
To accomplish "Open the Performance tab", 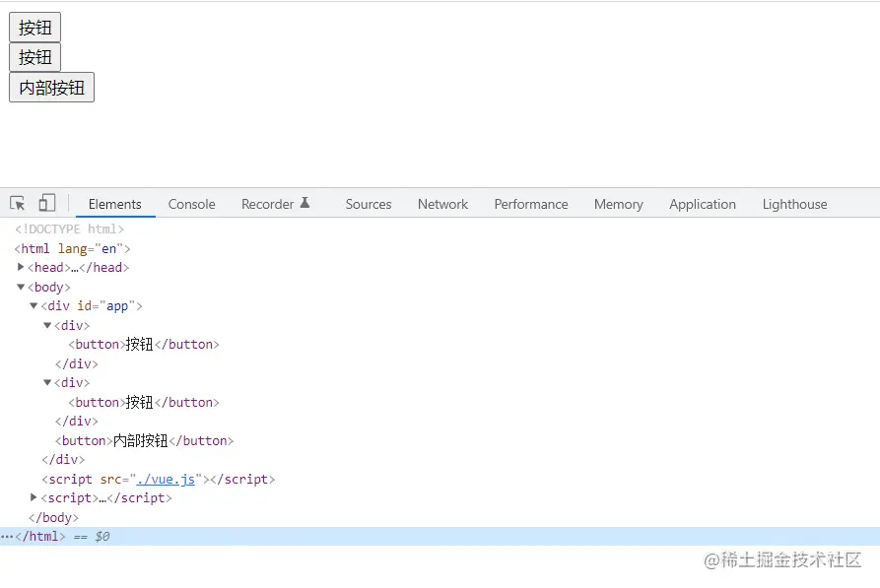I will click(x=531, y=204).
